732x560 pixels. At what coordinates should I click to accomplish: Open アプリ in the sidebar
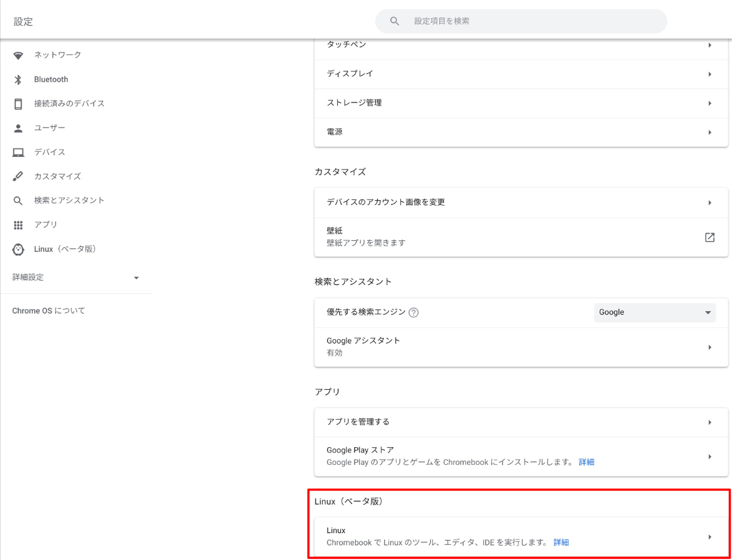coord(46,224)
